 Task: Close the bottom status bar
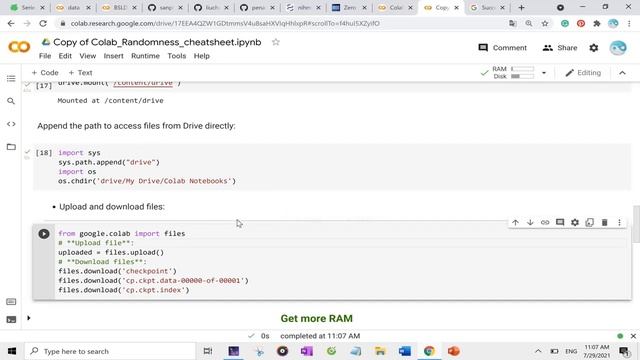tap(633, 336)
